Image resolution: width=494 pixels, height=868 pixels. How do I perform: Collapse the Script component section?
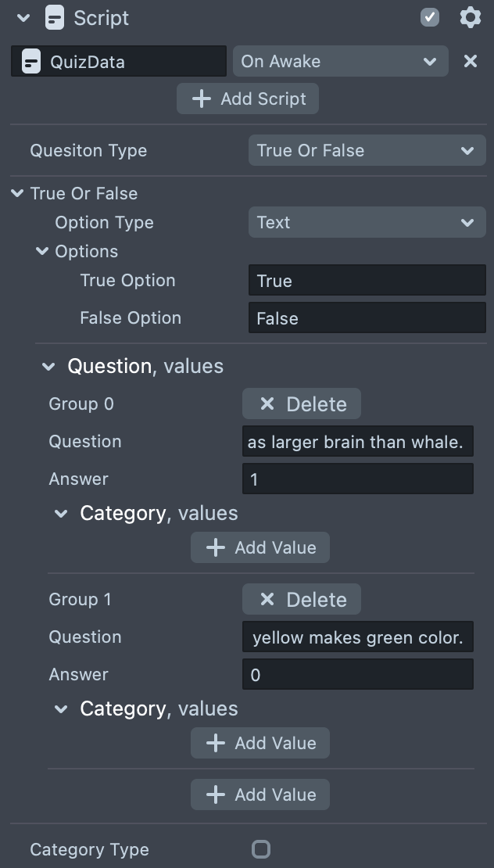pyautogui.click(x=23, y=17)
